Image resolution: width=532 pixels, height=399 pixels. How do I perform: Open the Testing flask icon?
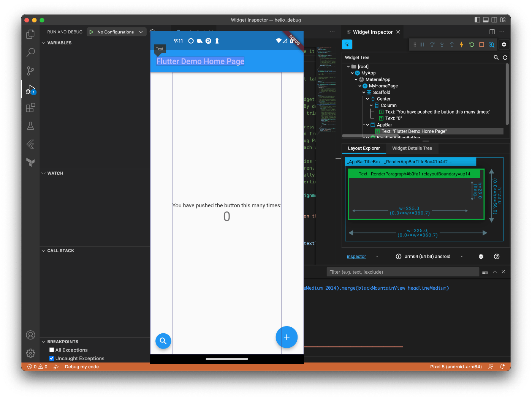point(30,126)
